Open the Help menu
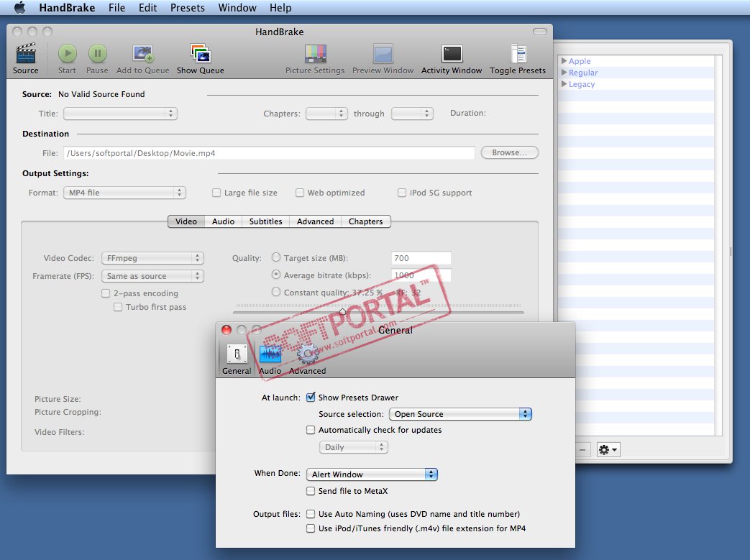Image resolution: width=750 pixels, height=560 pixels. [280, 8]
